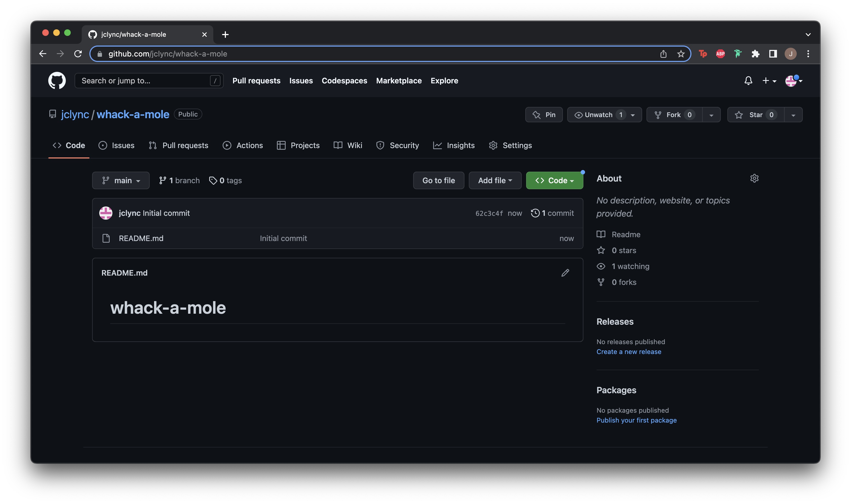Open the Wiki tab
This screenshot has width=851, height=504.
[348, 145]
